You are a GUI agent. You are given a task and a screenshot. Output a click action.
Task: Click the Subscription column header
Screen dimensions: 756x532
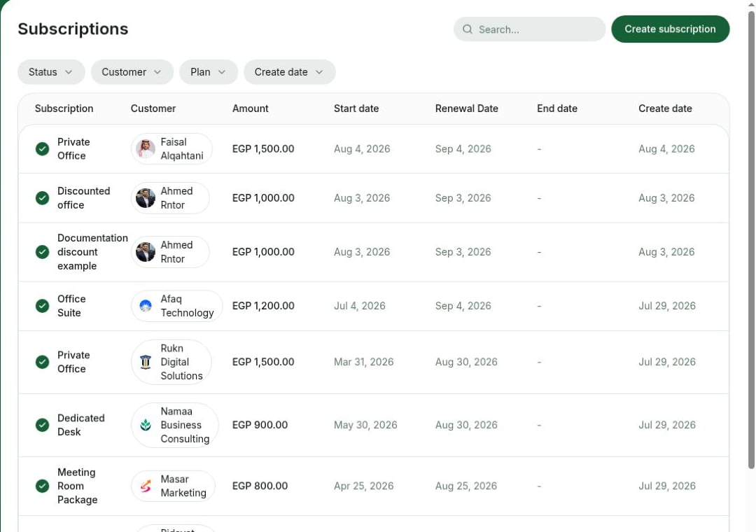(64, 108)
